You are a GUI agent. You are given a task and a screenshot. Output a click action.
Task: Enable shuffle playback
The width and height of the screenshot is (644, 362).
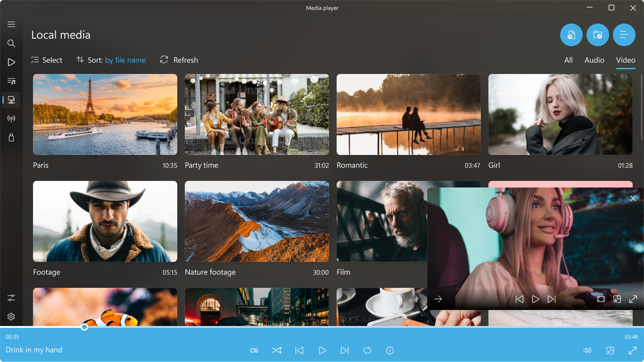[277, 350]
